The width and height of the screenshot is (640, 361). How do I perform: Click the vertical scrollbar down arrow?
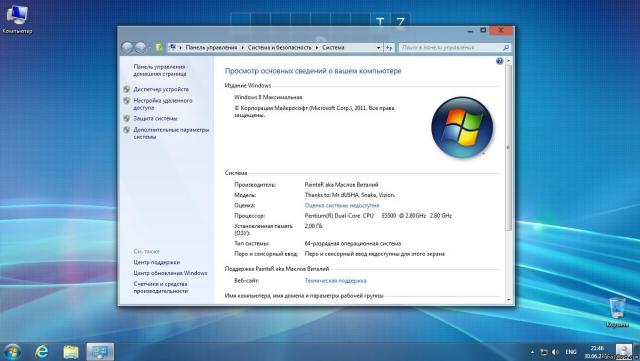[x=509, y=300]
